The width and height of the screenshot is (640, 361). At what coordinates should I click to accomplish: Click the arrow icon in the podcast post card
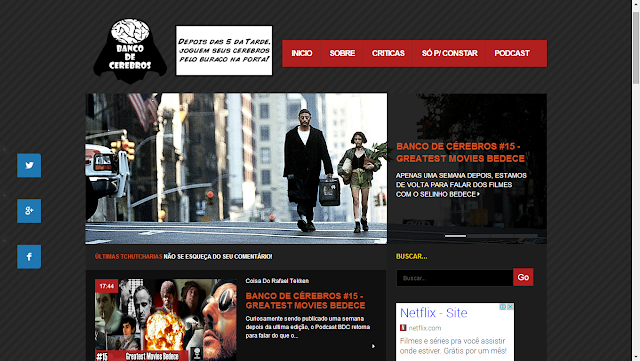click(x=373, y=346)
